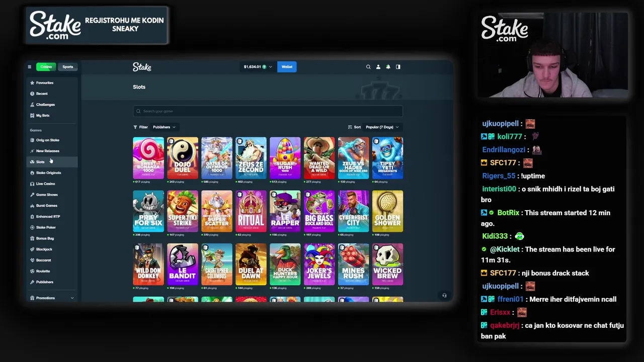Select Stake Originals in the sidebar
Viewport: 644px width, 362px height.
pyautogui.click(x=52, y=173)
